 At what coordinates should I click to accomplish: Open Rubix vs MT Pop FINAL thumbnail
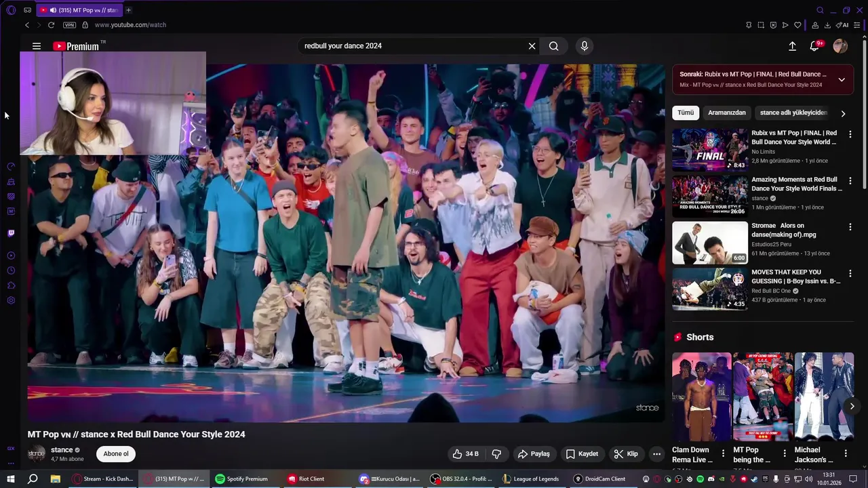(x=710, y=150)
